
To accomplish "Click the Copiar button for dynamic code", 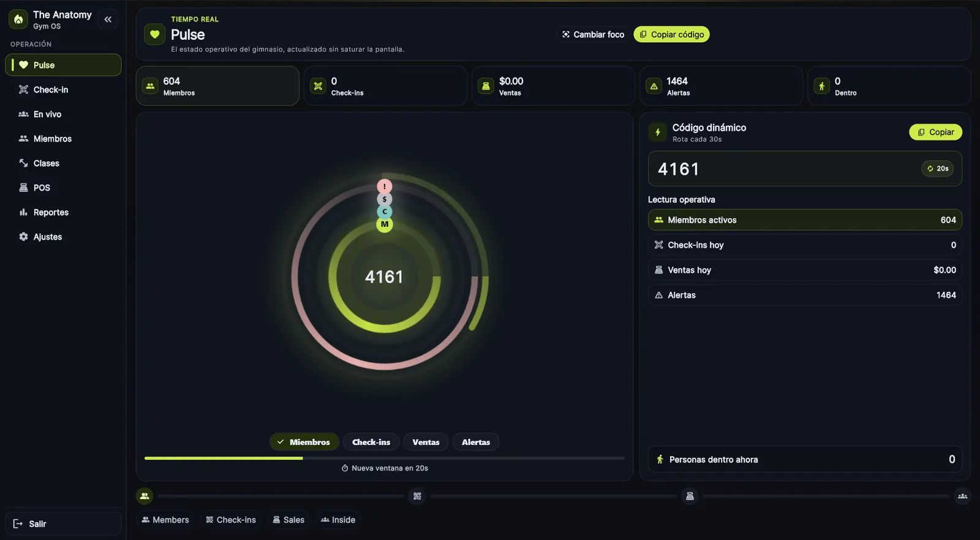I will pos(935,132).
